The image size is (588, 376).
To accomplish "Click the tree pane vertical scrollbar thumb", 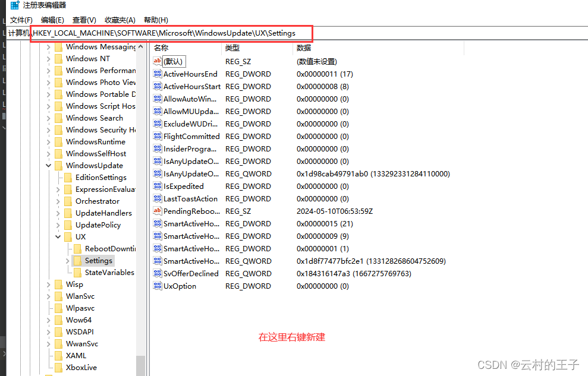I will click(141, 365).
